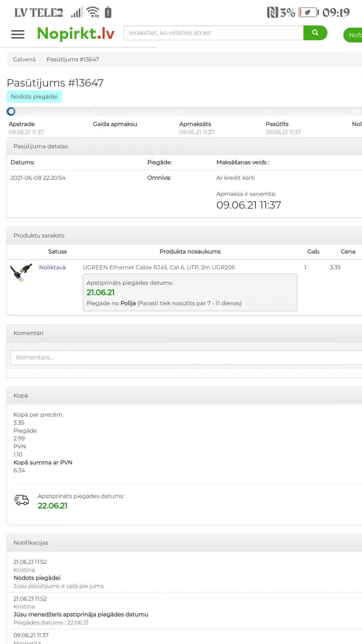Tap the NFC status bar icon
This screenshot has height=644, width=362.
272,12
